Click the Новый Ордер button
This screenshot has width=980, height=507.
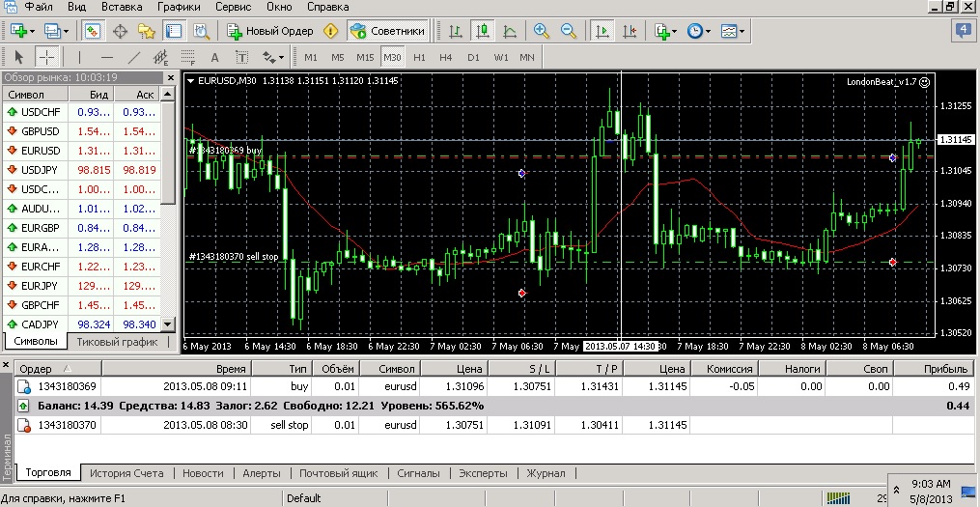click(270, 31)
